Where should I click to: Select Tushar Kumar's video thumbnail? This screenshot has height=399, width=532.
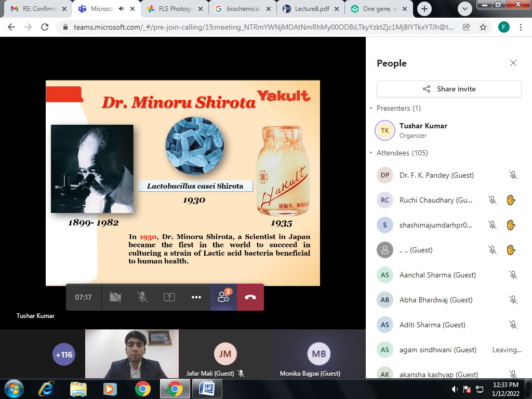pyautogui.click(x=132, y=353)
